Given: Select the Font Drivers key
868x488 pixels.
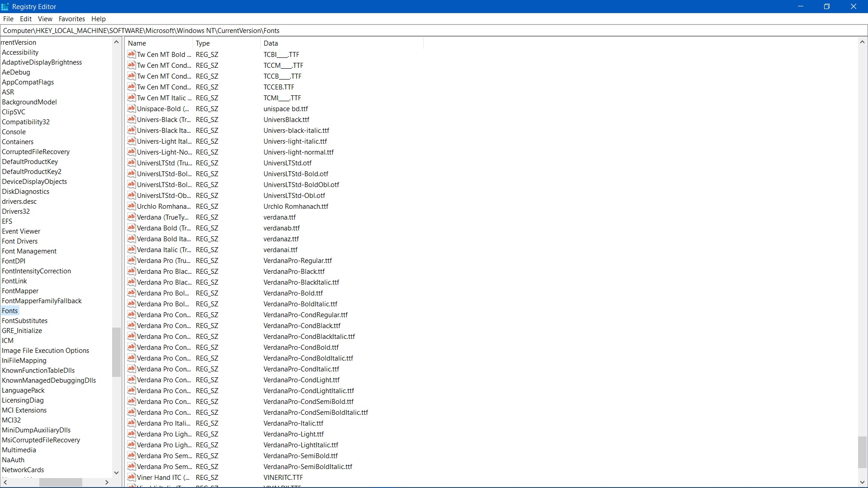Looking at the screenshot, I should coord(20,241).
